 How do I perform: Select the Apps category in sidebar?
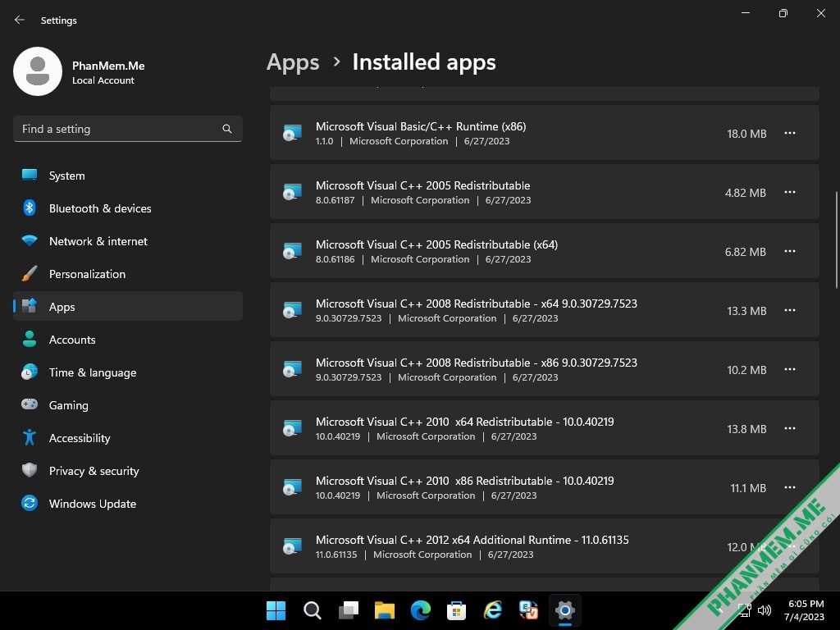tap(127, 307)
